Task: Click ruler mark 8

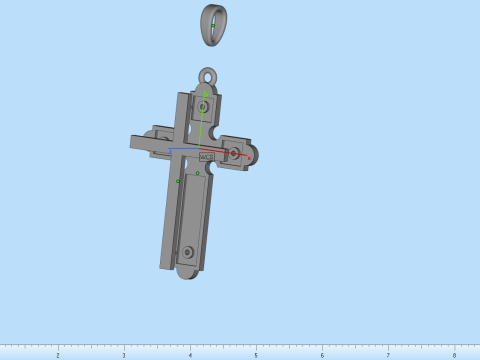Action: [454, 356]
